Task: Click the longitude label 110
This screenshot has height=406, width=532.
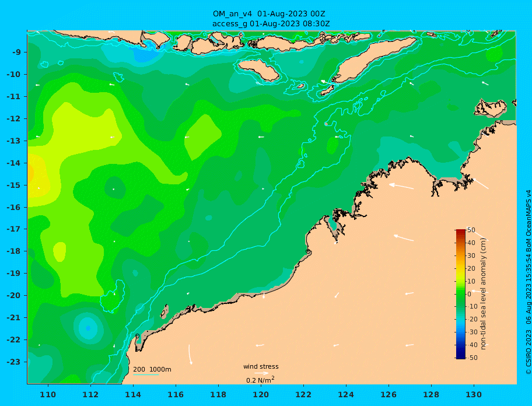Action: click(x=48, y=394)
